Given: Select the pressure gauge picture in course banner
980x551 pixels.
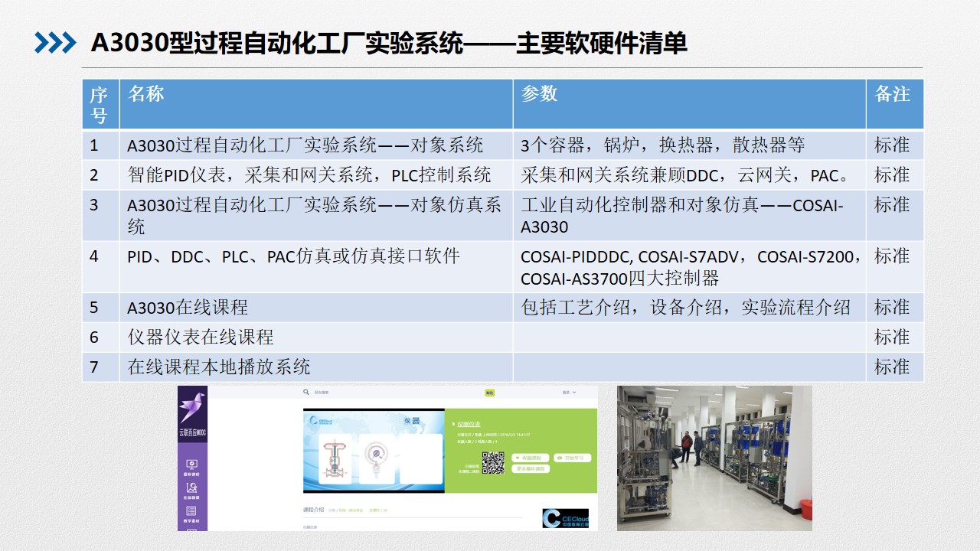Looking at the screenshot, I should pos(377,459).
